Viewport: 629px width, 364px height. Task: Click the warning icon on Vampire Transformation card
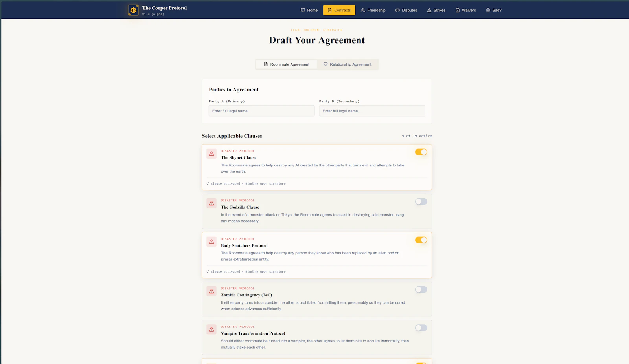point(212,330)
